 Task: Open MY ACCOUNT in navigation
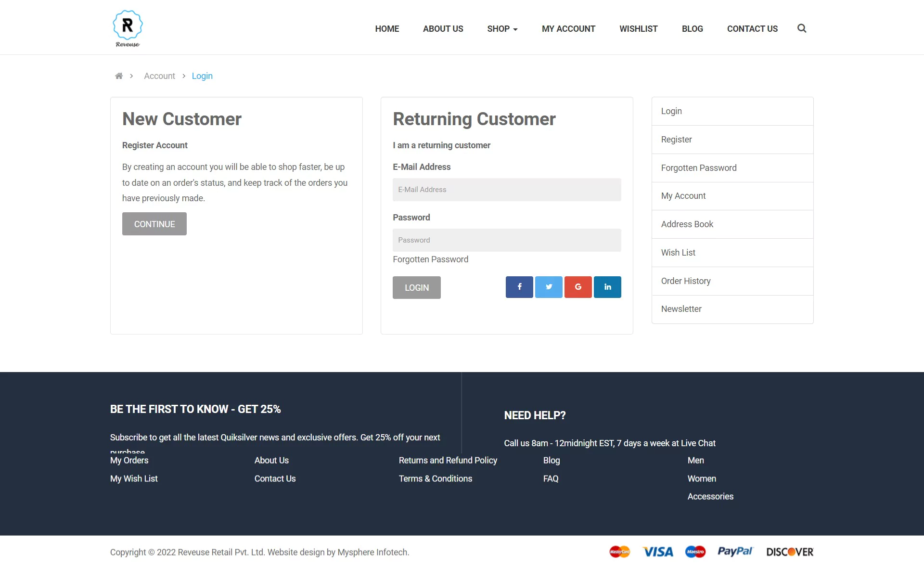(x=568, y=29)
